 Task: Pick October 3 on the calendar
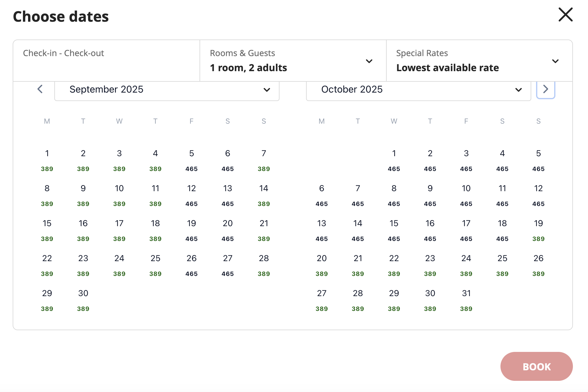pos(466,160)
